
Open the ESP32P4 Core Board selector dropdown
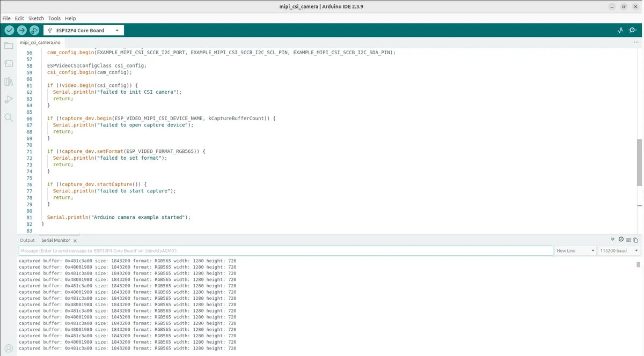[x=84, y=31]
